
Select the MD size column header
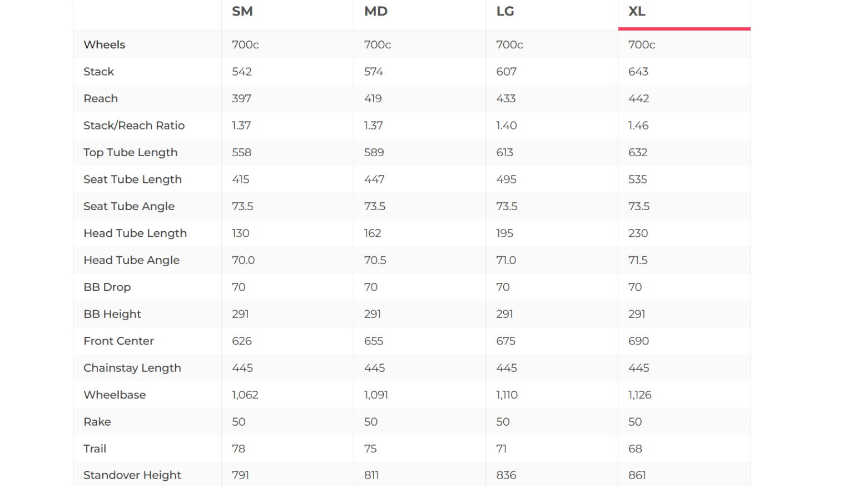point(376,12)
